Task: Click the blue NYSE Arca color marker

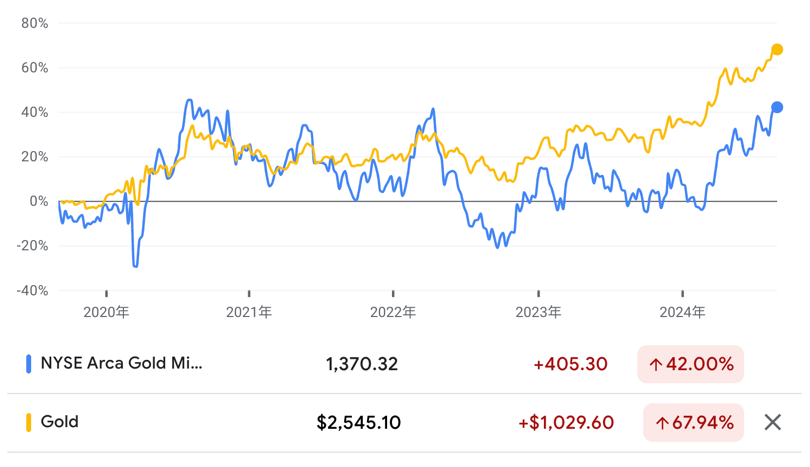Action: pos(28,364)
